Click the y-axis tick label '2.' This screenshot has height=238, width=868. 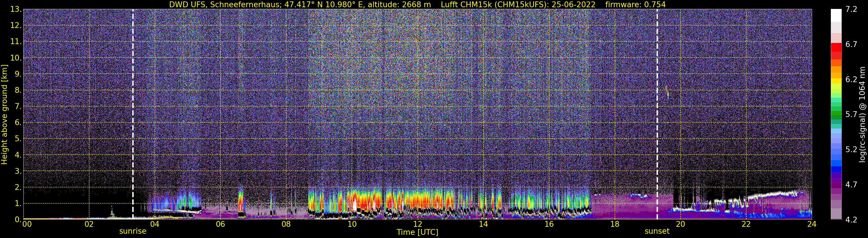(18, 188)
